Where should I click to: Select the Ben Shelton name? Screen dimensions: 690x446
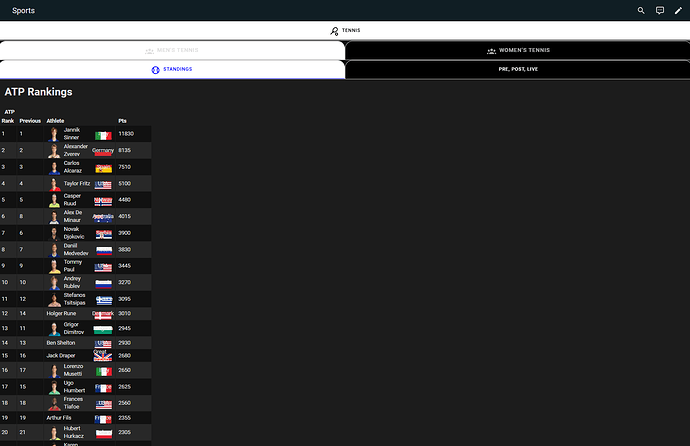(61, 343)
